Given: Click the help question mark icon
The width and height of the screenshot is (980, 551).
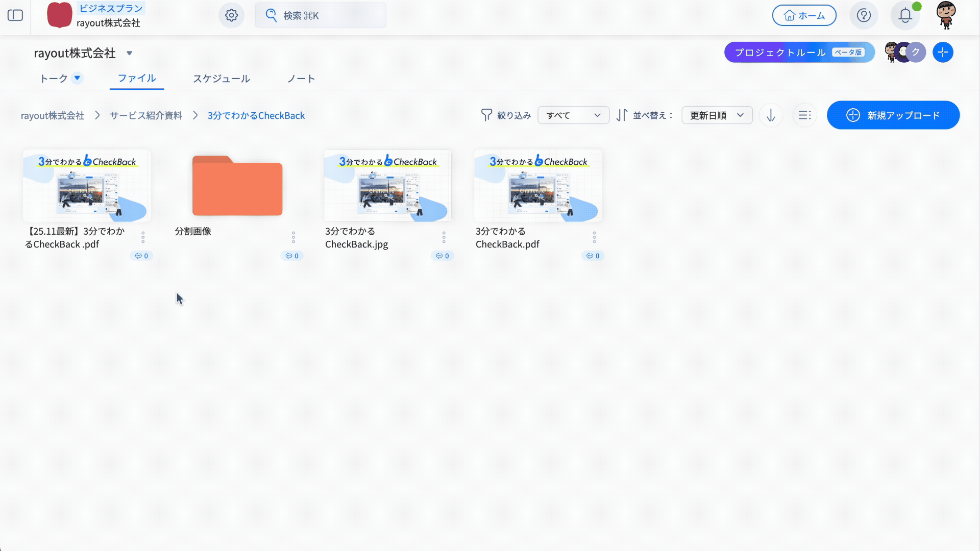Looking at the screenshot, I should [864, 15].
